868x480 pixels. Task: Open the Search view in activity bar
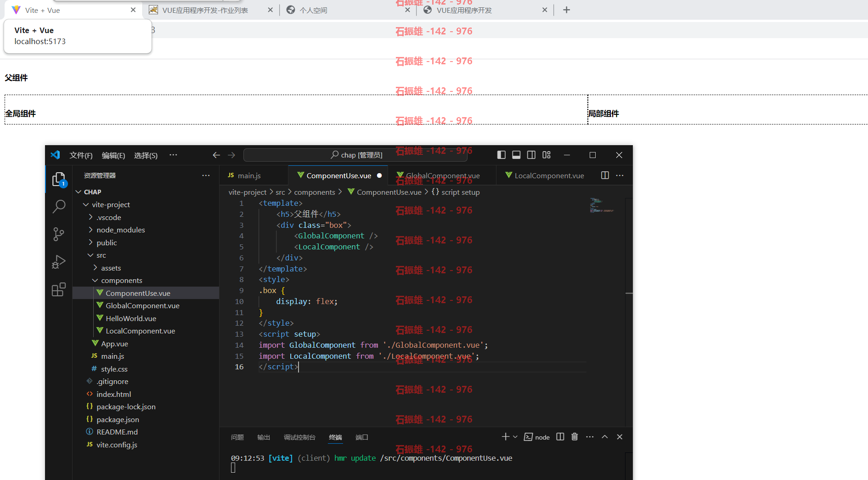click(59, 207)
